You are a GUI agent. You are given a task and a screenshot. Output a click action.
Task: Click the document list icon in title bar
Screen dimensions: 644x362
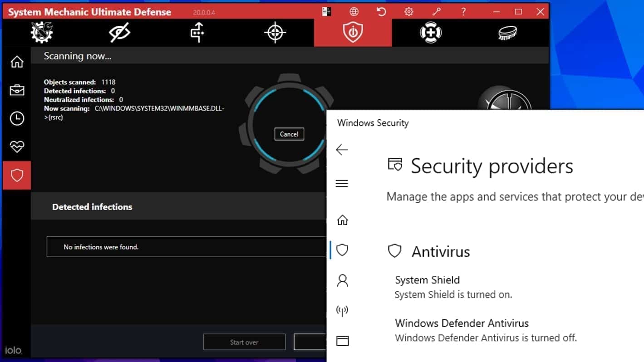coord(326,12)
